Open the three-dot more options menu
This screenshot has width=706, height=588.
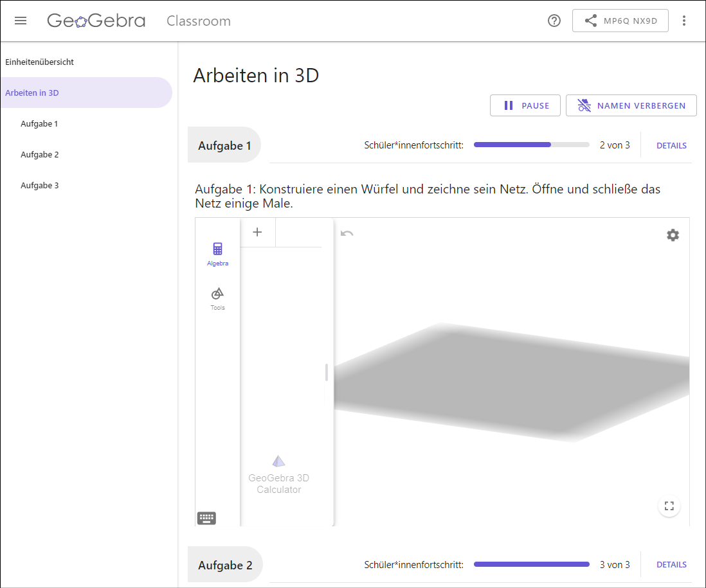tap(683, 21)
